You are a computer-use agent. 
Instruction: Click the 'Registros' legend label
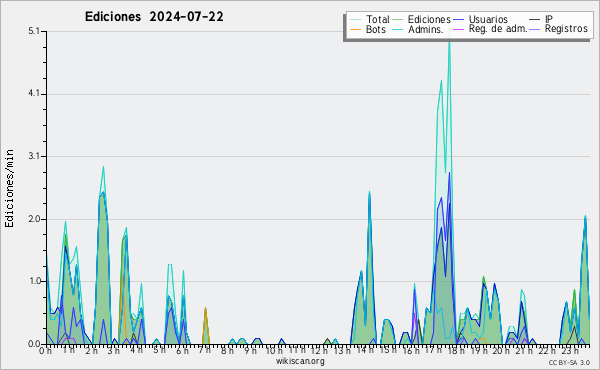[566, 29]
